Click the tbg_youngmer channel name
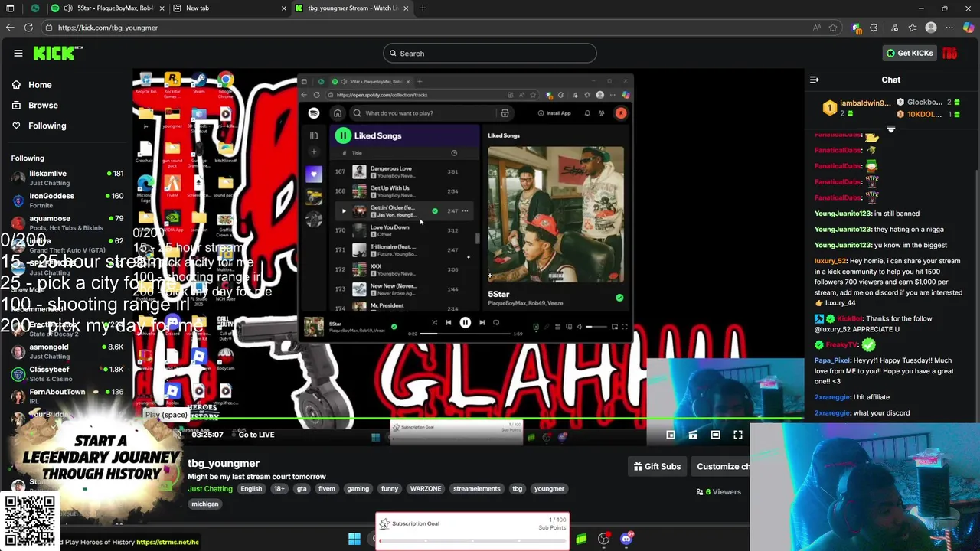Image resolution: width=980 pixels, height=551 pixels. coord(224,463)
